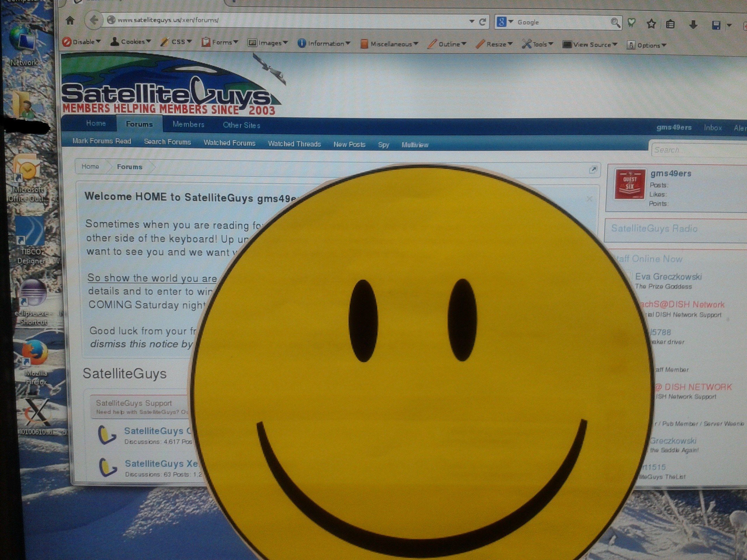747x560 pixels.
Task: Open the CSS developer menu
Action: pos(176,42)
